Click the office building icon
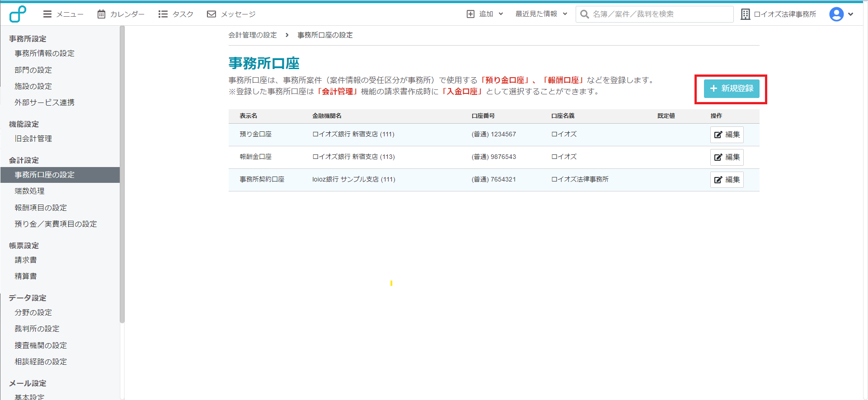The height and width of the screenshot is (400, 868). point(746,14)
